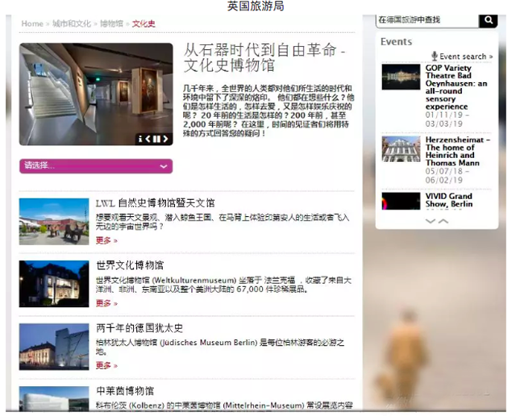Click LWL museum thumbnail image
This screenshot has width=516, height=420.
pyautogui.click(x=54, y=222)
